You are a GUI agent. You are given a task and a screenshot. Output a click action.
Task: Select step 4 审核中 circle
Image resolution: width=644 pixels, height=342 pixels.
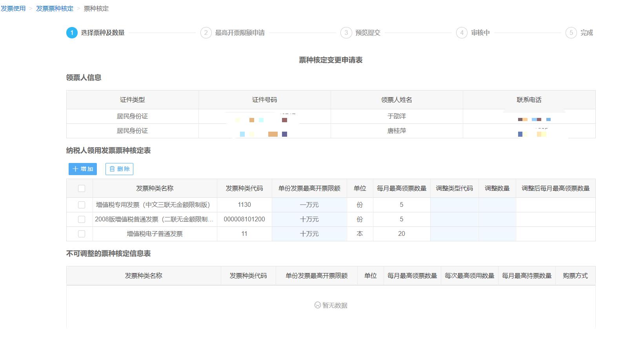pos(462,33)
